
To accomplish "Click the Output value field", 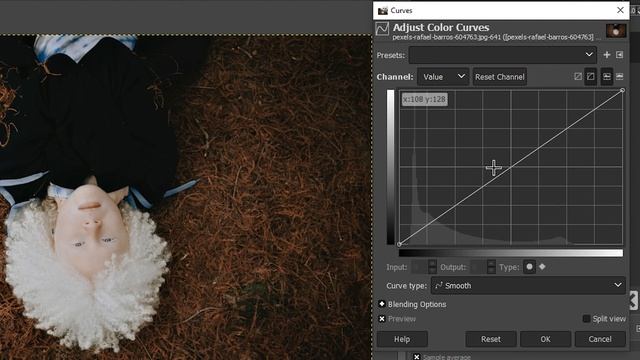I will [x=478, y=267].
